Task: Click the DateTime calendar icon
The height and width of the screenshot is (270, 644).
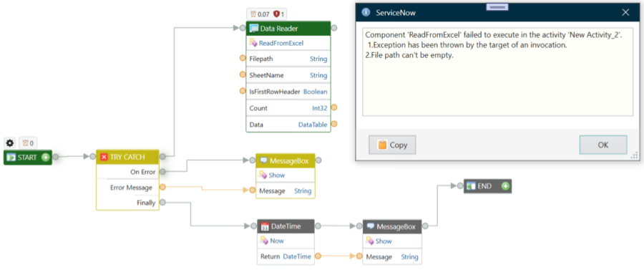Action: 265,226
